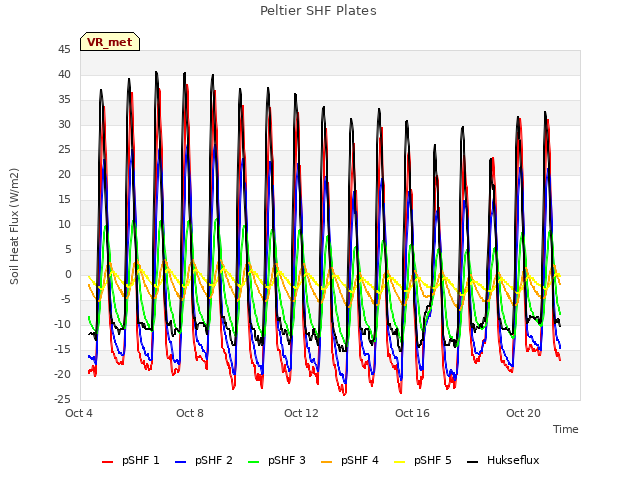Click the green pSHF 3 legend swatch

(x=253, y=462)
